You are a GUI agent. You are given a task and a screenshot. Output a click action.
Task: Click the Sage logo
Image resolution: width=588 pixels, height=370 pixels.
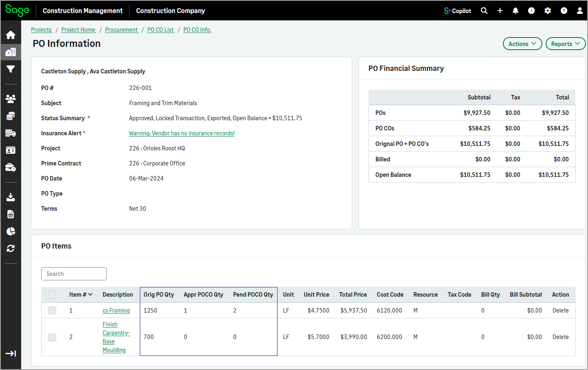(x=18, y=11)
